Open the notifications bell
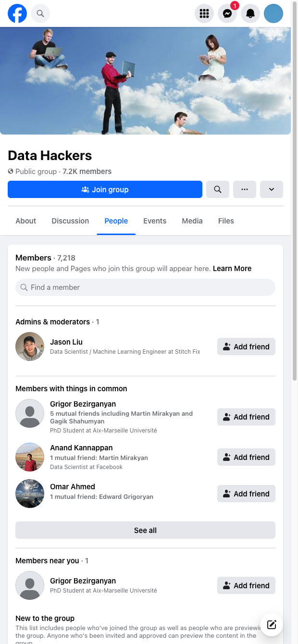Screen dimensions: 298x644 250,13
